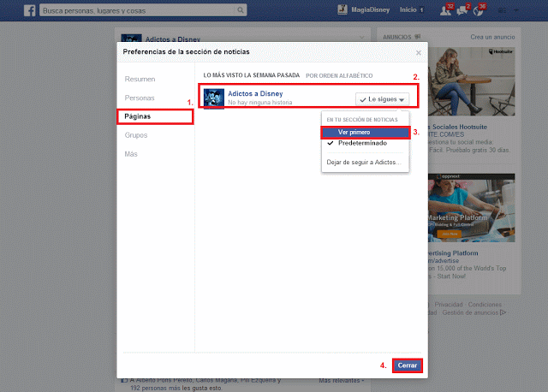Open Más relevantes comment sort dropdown
The height and width of the screenshot is (392, 548).
pyautogui.click(x=341, y=381)
